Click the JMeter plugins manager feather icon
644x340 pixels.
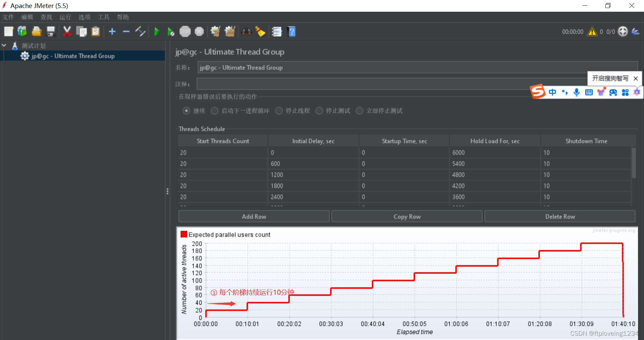point(635,32)
